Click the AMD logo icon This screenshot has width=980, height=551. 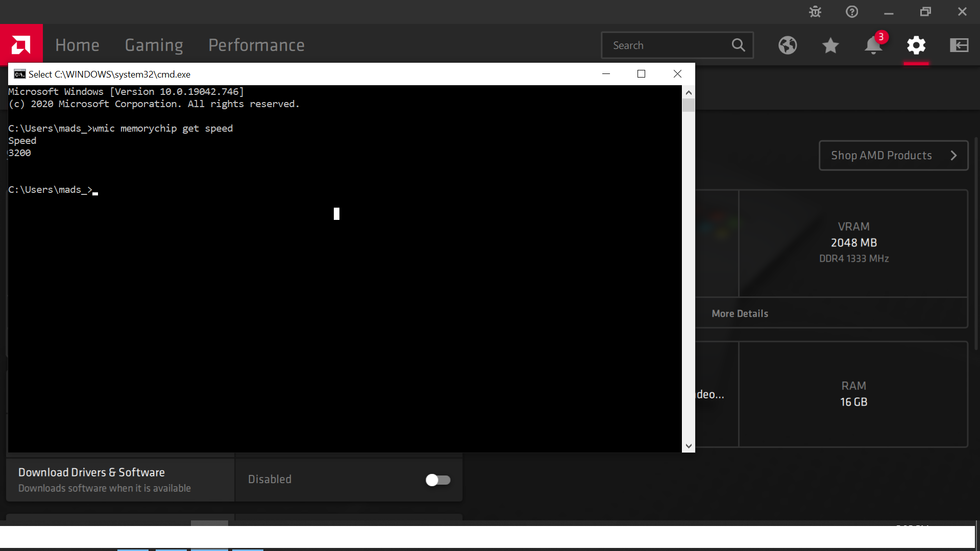[x=21, y=45]
